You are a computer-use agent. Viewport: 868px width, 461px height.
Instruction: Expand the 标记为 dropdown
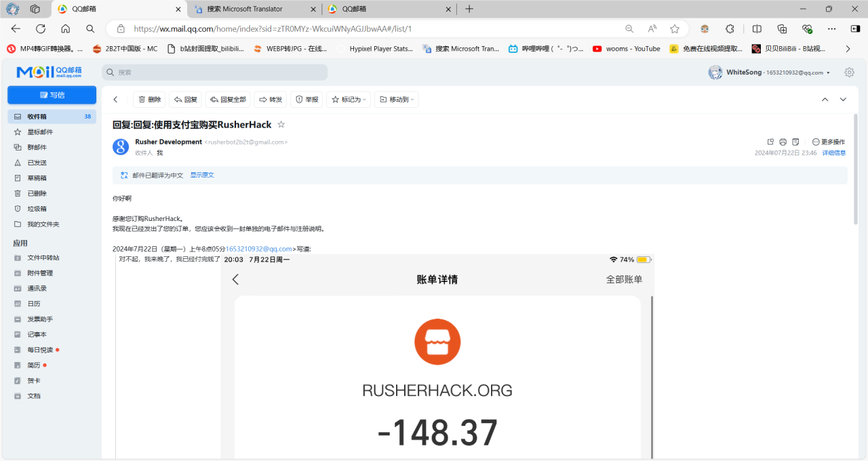[x=349, y=100]
